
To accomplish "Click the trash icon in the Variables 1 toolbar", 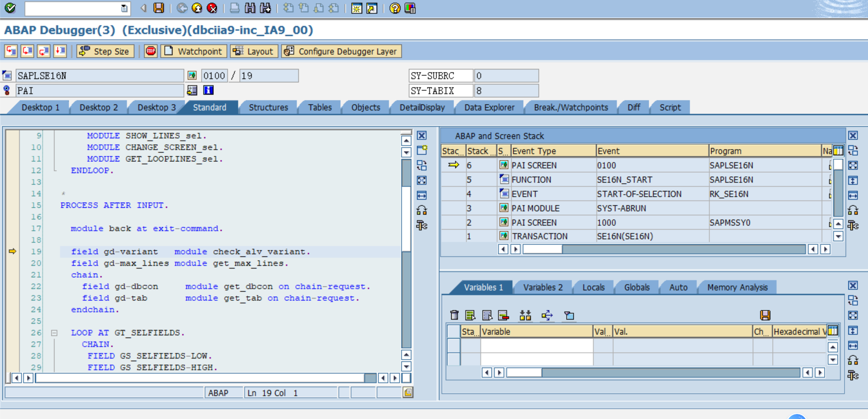I will point(454,315).
